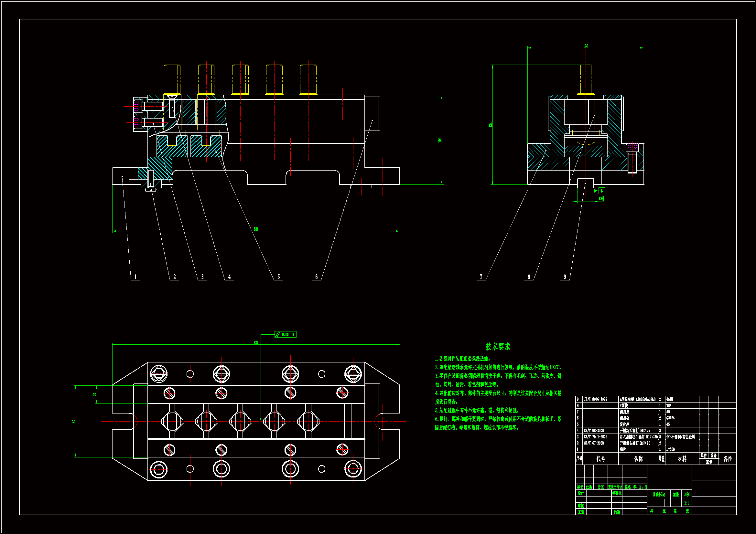The image size is (756, 534).
Task: Click the V型块 row in parts list
Action: [x=624, y=406]
